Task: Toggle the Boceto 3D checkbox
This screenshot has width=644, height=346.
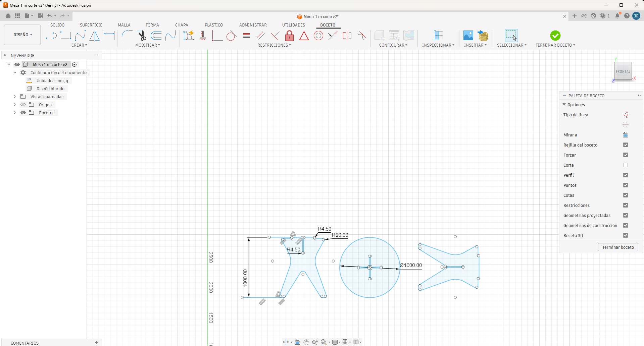Action: [x=626, y=235]
